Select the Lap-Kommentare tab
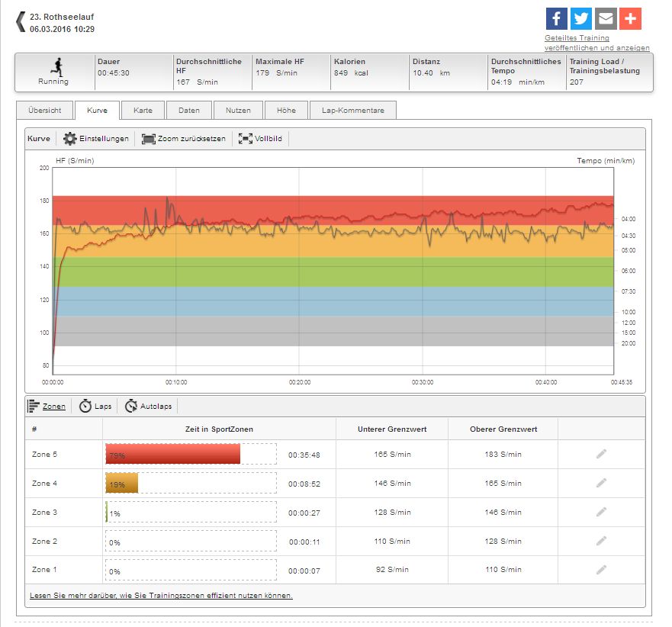The width and height of the screenshot is (672, 627). pos(353,111)
